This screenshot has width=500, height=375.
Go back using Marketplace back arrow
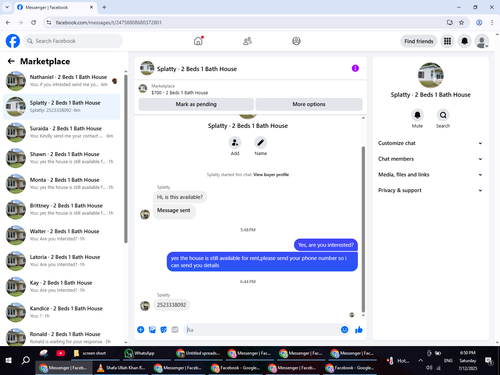click(x=11, y=61)
